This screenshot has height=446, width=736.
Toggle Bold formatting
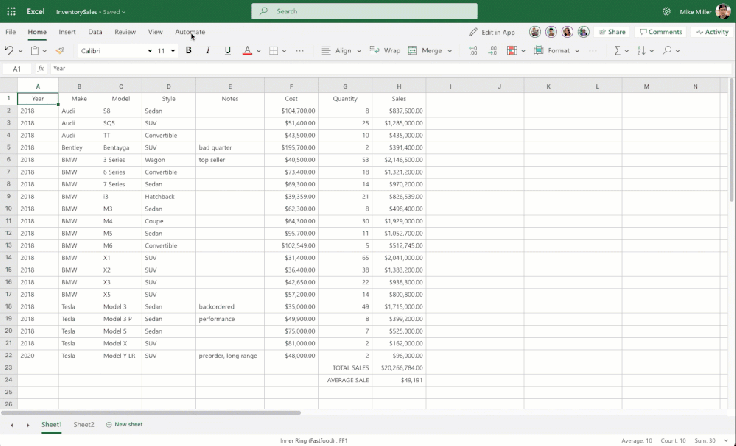[x=189, y=50]
